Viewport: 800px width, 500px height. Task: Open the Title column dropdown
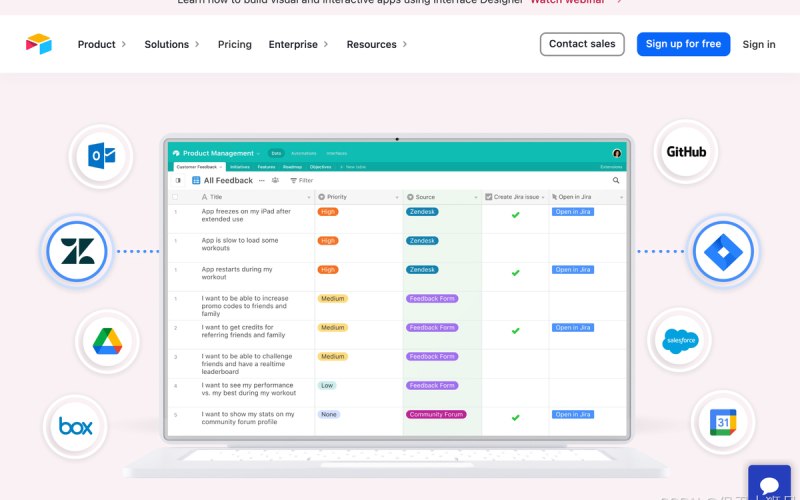click(309, 197)
